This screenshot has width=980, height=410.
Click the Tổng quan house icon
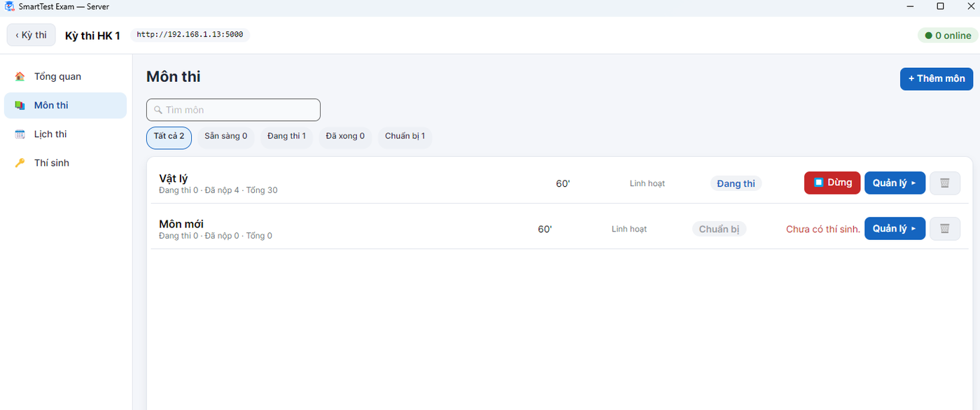point(20,76)
